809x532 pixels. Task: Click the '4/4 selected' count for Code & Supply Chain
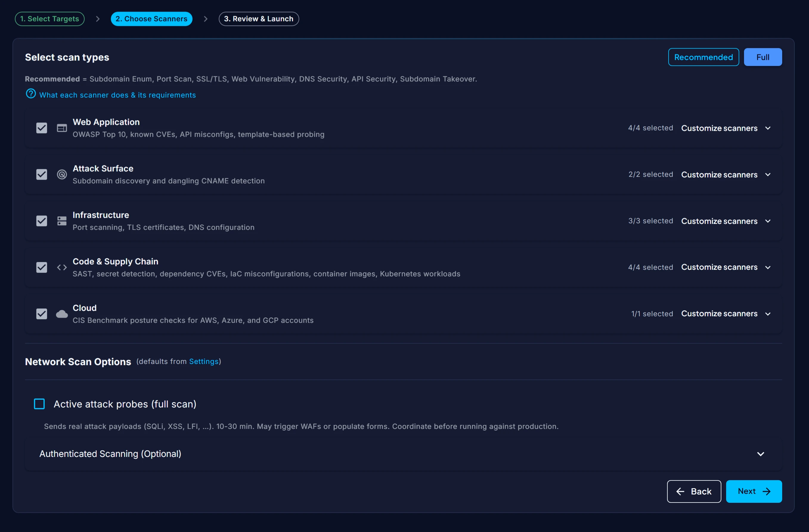(650, 268)
